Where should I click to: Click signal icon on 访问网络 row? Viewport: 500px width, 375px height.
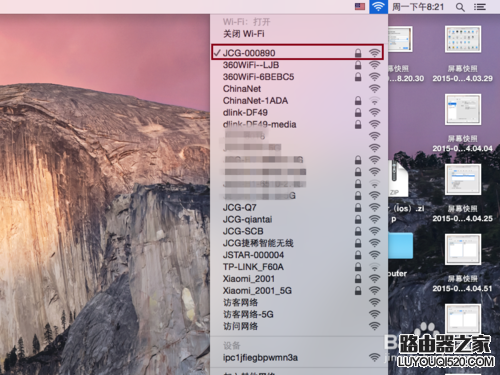tap(375, 326)
